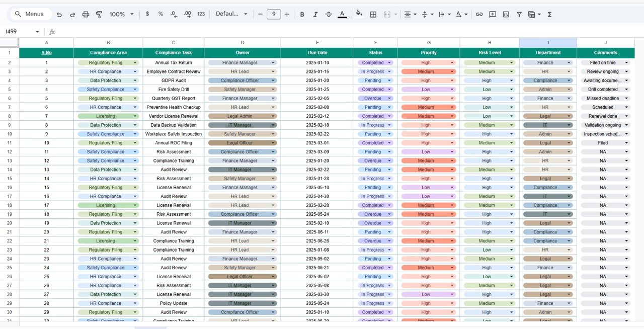
Task: Insert a comment using the comment icon
Action: pos(493,14)
